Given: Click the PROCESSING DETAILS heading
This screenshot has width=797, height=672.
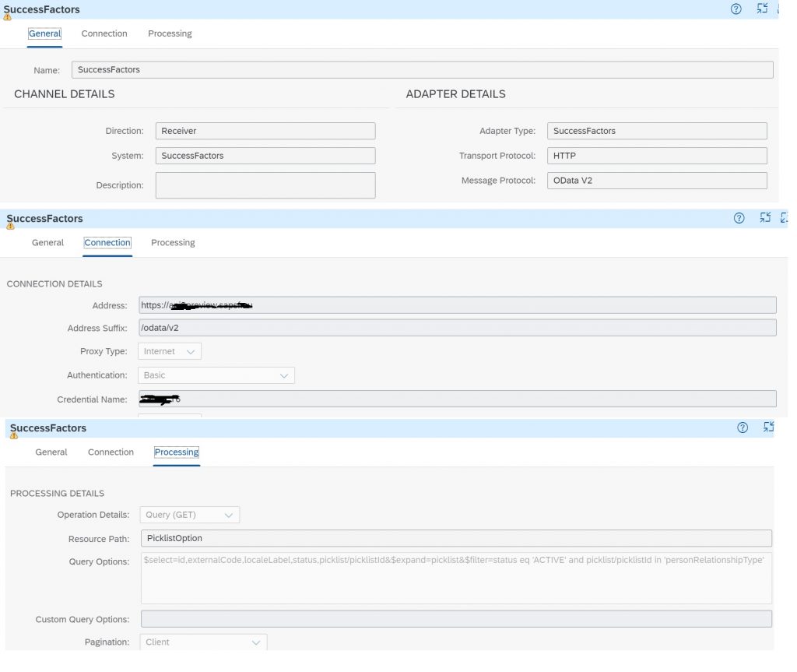Looking at the screenshot, I should (x=58, y=494).
